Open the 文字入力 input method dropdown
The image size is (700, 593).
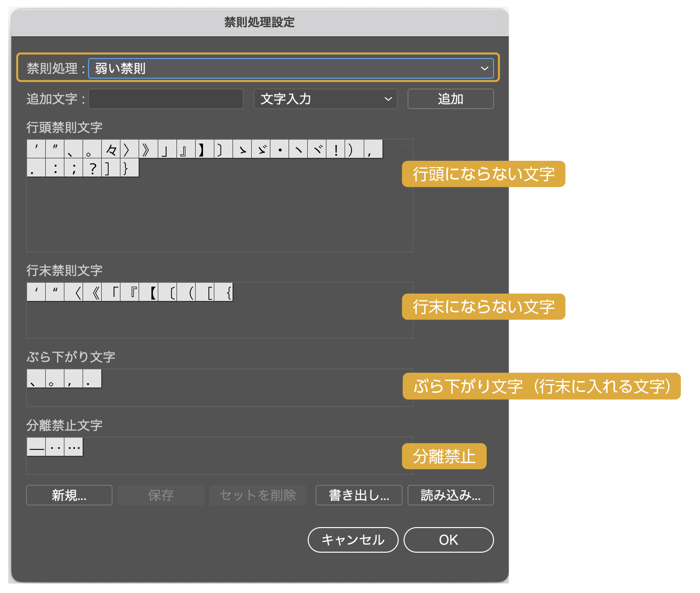pos(325,99)
